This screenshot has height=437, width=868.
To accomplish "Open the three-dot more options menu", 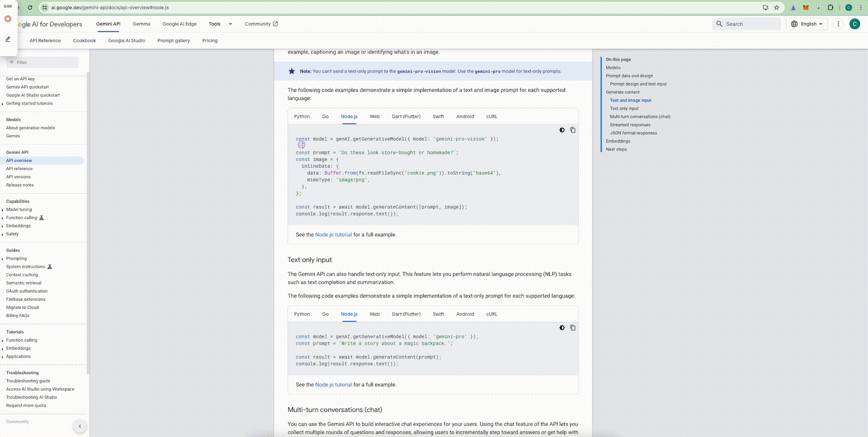I will (x=838, y=24).
